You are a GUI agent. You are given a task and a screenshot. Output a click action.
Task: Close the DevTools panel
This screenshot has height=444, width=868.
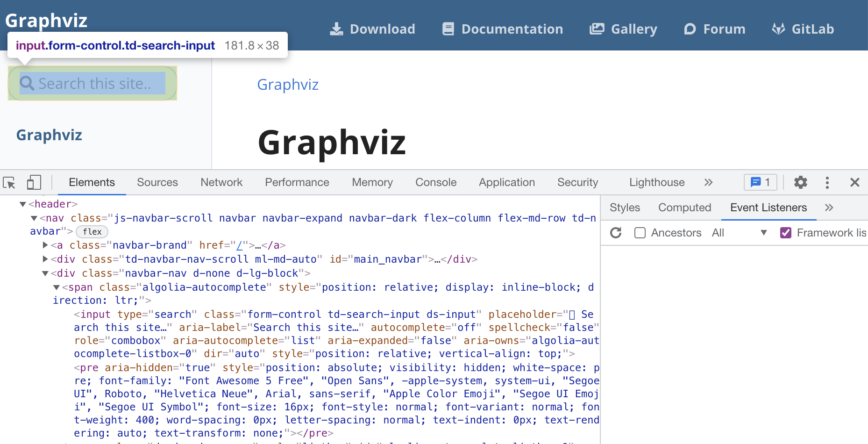(855, 182)
